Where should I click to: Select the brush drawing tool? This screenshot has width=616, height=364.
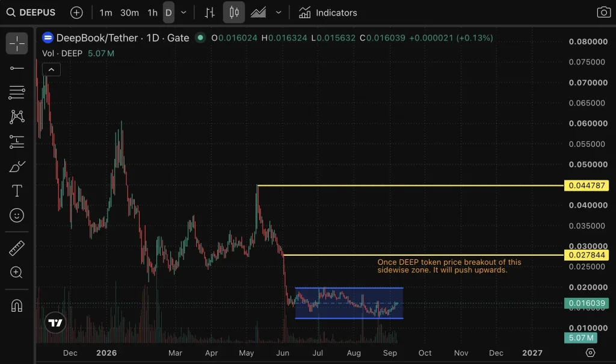17,166
